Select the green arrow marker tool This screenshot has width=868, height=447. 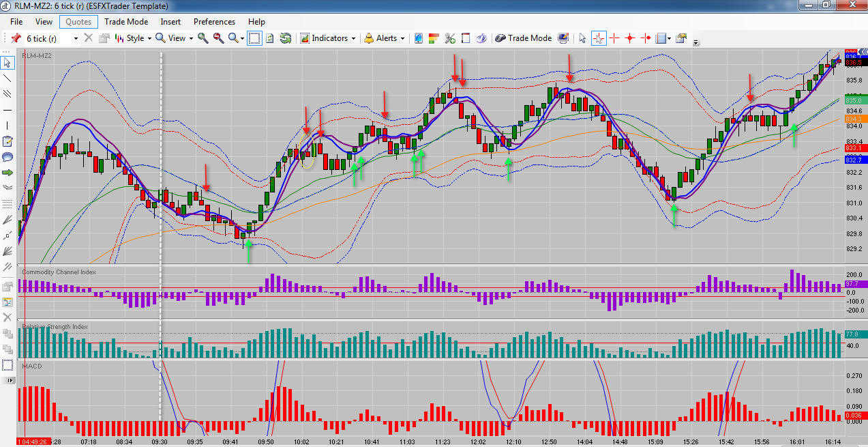[8, 173]
